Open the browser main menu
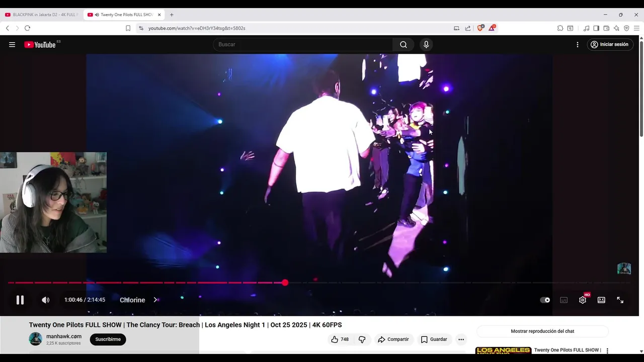Viewport: 644px width, 362px height. [x=636, y=28]
